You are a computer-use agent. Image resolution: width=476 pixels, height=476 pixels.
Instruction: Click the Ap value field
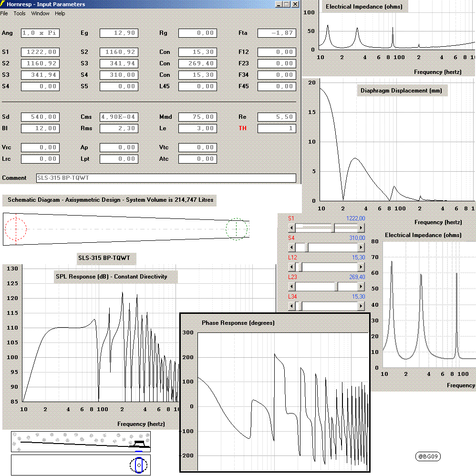point(119,147)
